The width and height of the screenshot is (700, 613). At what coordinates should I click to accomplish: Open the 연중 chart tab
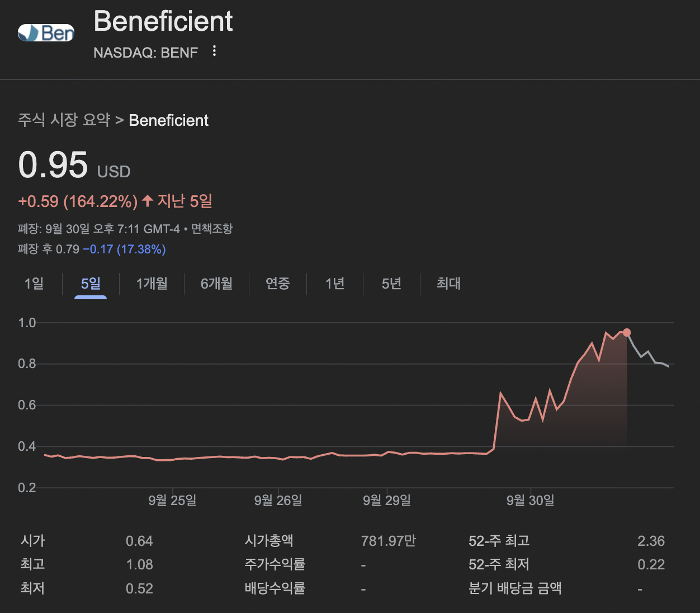pyautogui.click(x=278, y=284)
